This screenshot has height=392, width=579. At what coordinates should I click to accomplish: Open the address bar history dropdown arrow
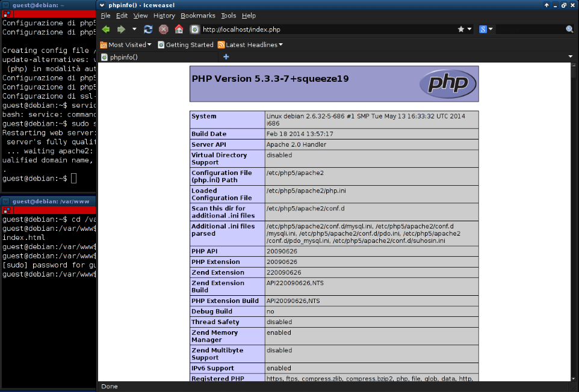point(469,29)
